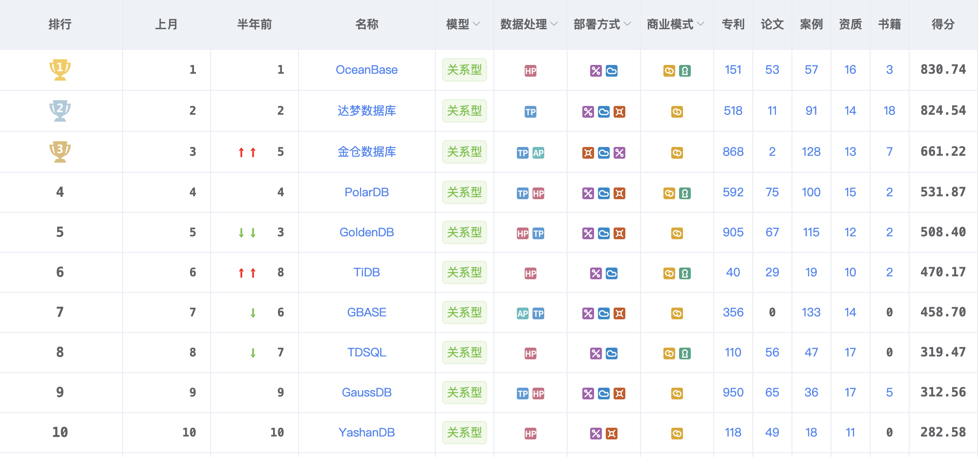
Task: Click the yellow business model icon for GaussDB
Action: coord(677,394)
